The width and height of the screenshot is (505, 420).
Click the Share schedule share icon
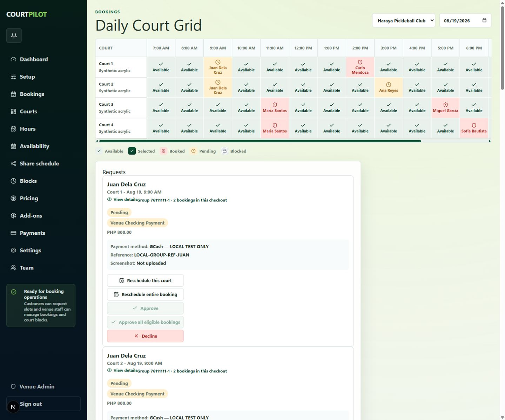[x=13, y=164]
